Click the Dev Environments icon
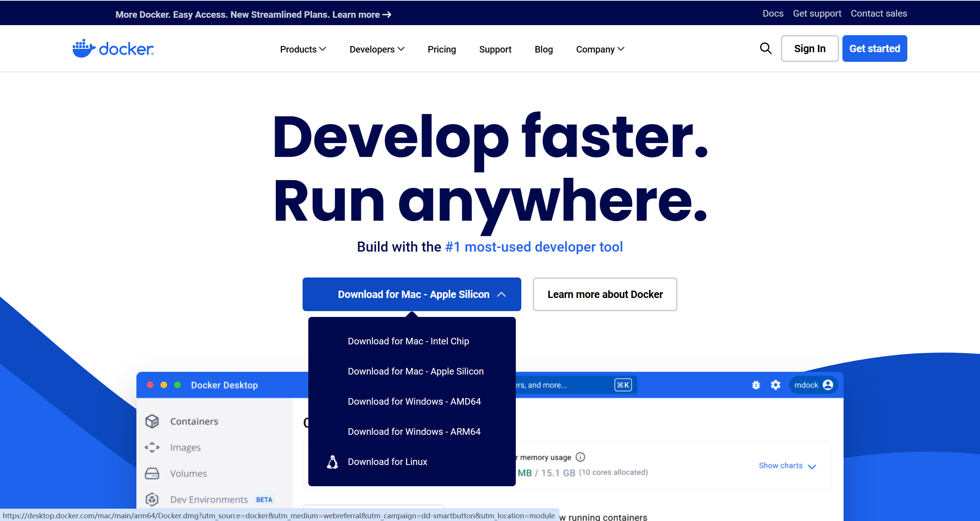The image size is (980, 521). tap(152, 499)
